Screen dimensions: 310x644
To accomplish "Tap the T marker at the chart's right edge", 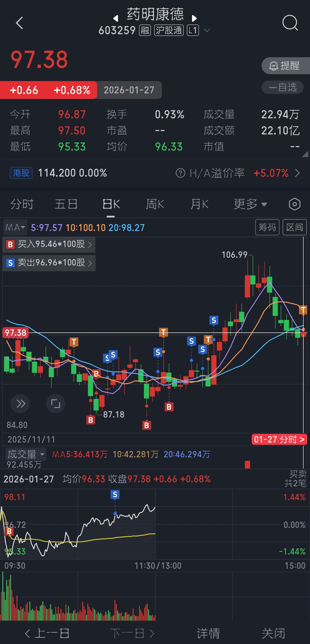I will pyautogui.click(x=303, y=310).
